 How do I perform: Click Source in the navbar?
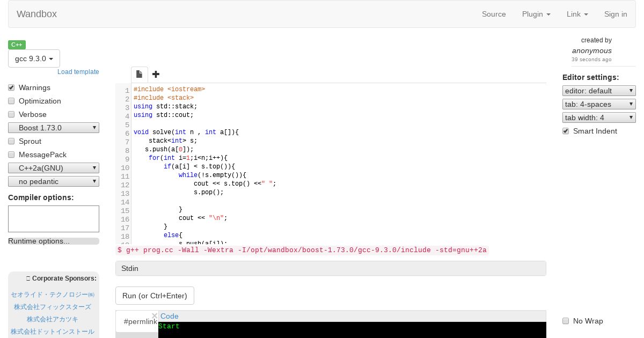pyautogui.click(x=494, y=14)
